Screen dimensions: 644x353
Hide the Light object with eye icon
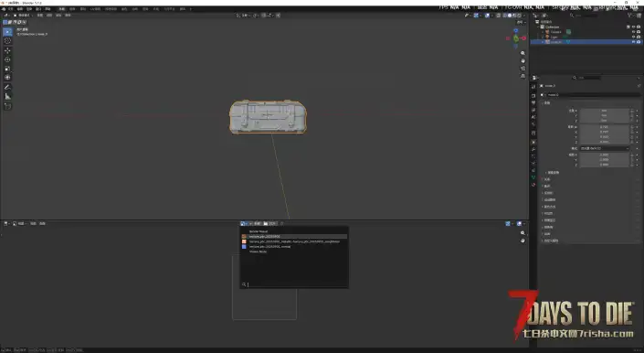click(x=633, y=37)
